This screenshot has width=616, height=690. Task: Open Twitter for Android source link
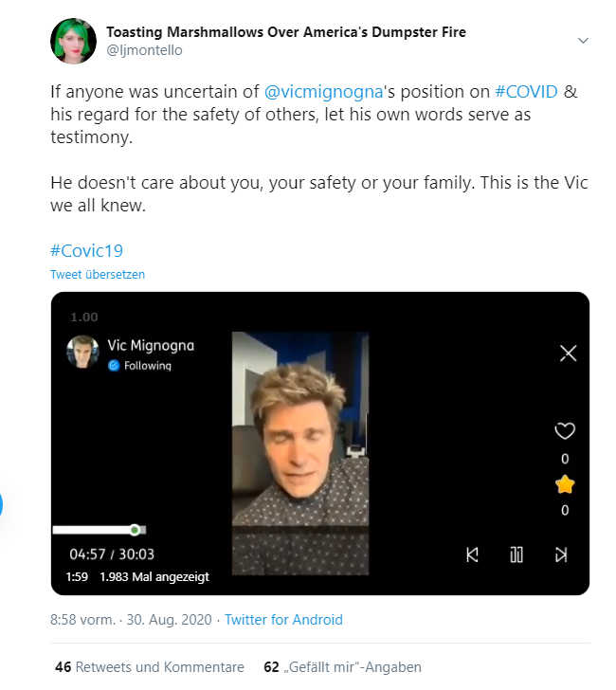[283, 620]
